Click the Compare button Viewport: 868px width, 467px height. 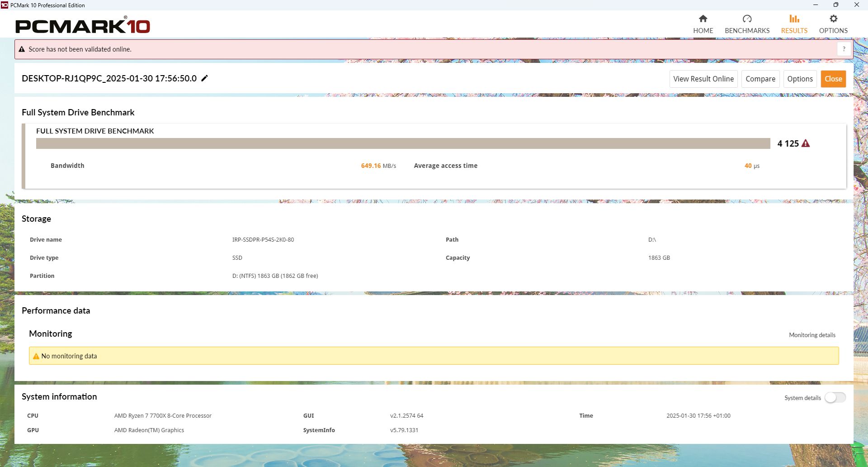[760, 79]
